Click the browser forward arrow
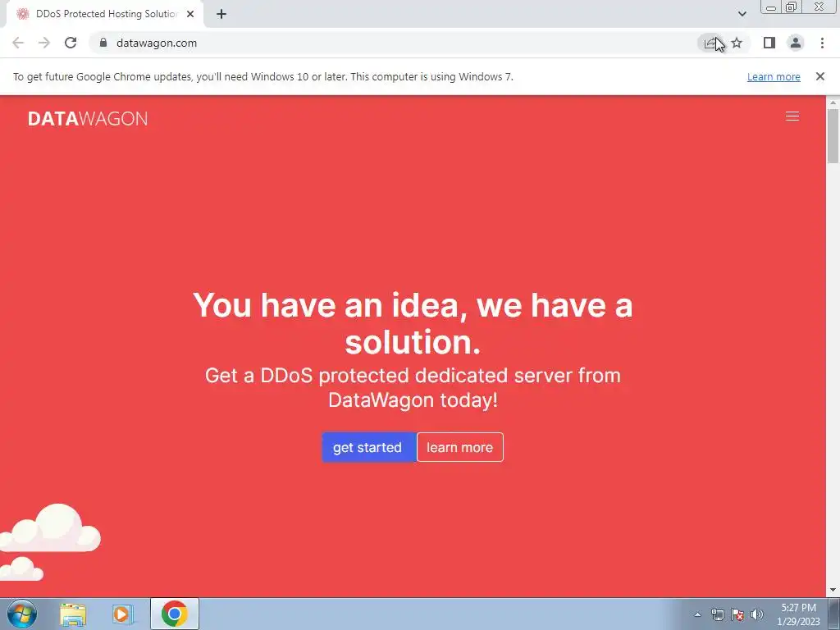Screen dimensions: 840x630 click(x=44, y=43)
